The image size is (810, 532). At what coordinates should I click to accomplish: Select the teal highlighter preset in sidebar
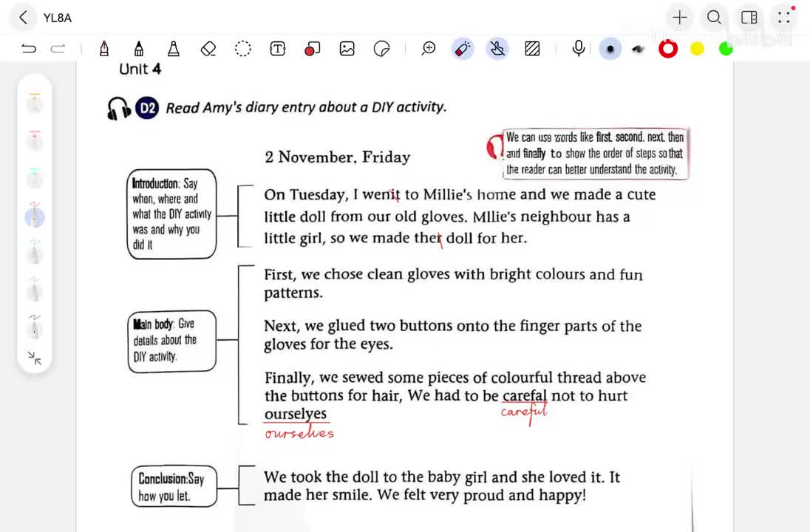[x=35, y=177]
